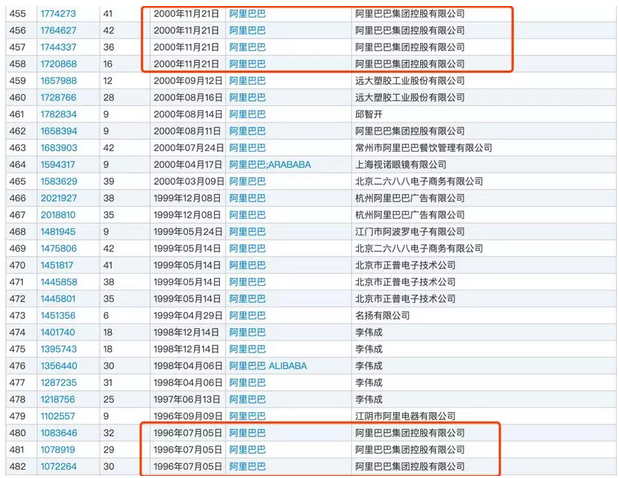Open registration number 1395743 link
This screenshot has height=478, width=619.
coord(58,349)
